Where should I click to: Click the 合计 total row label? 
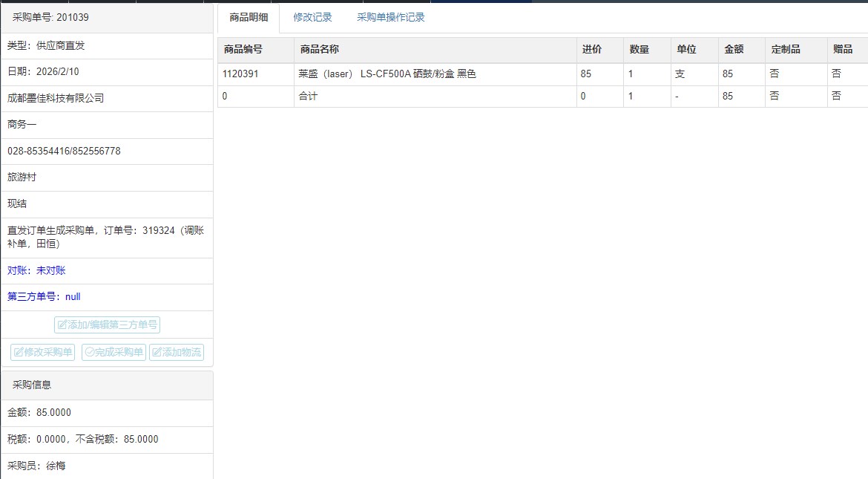point(307,96)
